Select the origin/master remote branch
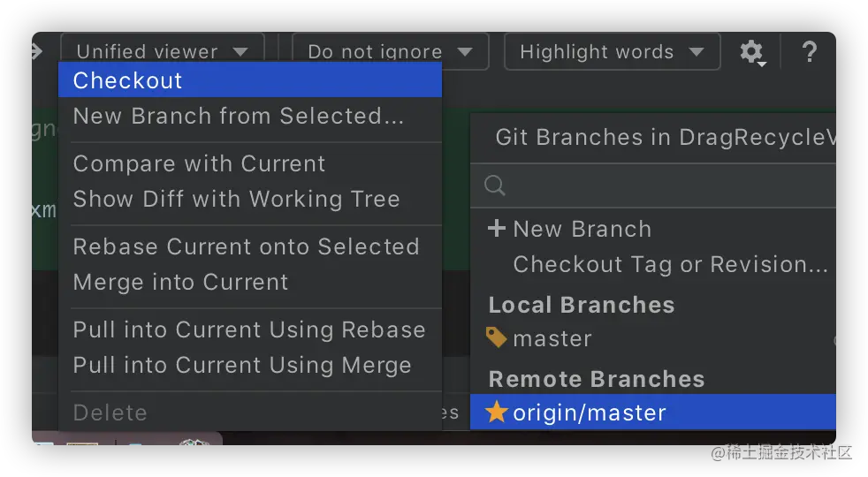Image resolution: width=868 pixels, height=477 pixels. point(653,413)
